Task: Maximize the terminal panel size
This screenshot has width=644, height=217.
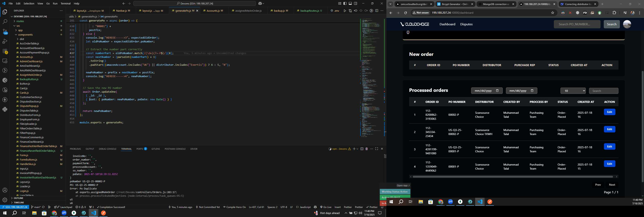Action: [x=377, y=149]
